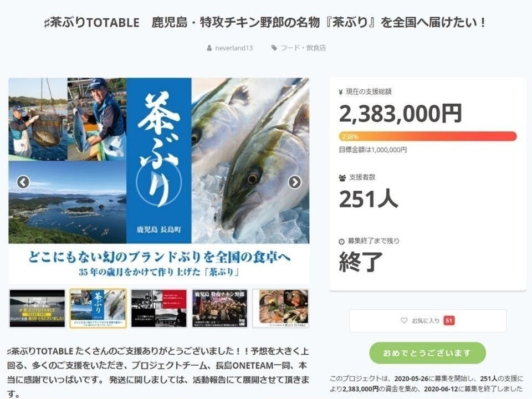Click the green おめでとうございます button

click(427, 353)
